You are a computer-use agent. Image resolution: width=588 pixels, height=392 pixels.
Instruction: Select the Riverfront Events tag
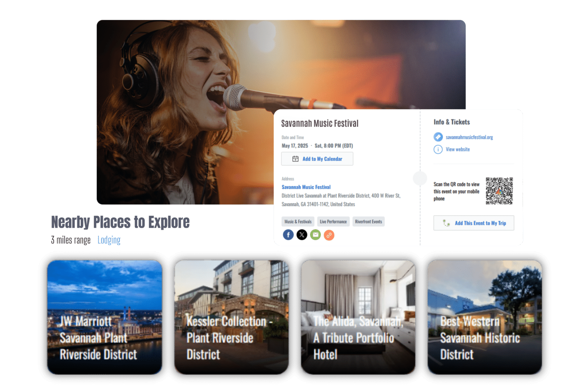pyautogui.click(x=369, y=222)
